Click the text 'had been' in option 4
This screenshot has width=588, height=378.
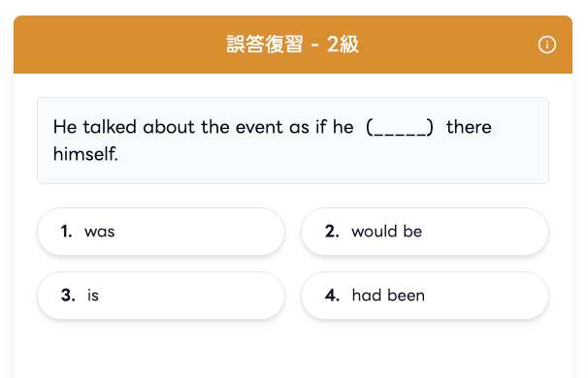(388, 296)
